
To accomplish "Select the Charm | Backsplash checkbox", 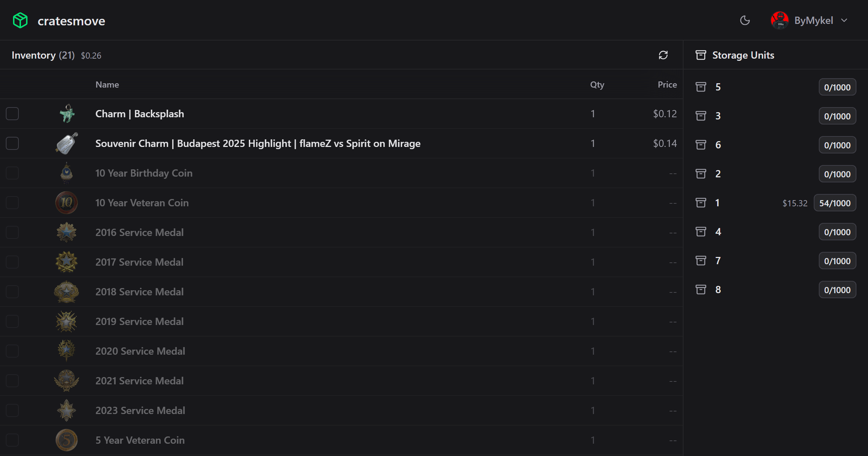I will coord(12,114).
